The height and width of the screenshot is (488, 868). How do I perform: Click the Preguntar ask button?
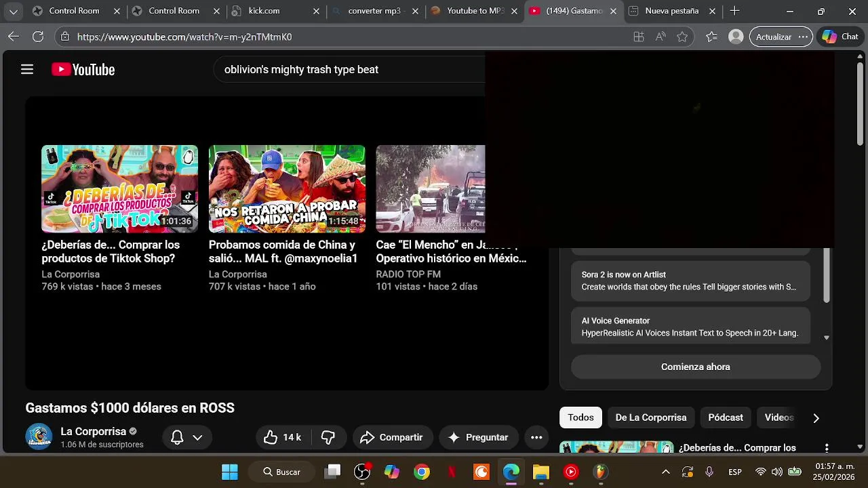click(x=478, y=437)
